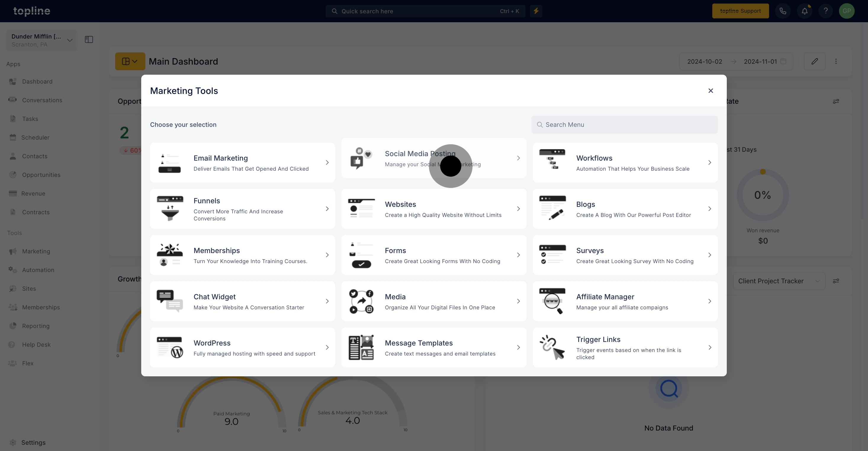868x451 pixels.
Task: Click the Affiliate Manager magnifier icon
Action: pos(552,301)
